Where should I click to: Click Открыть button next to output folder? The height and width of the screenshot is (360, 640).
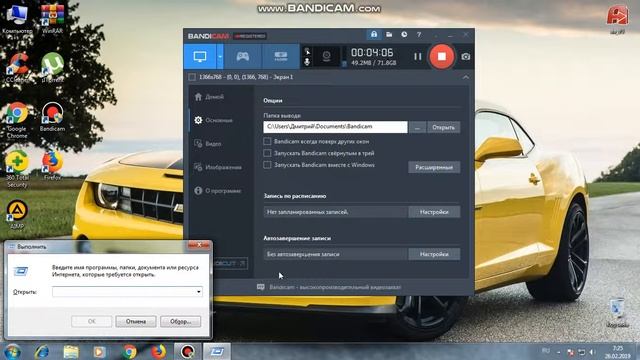click(x=443, y=127)
